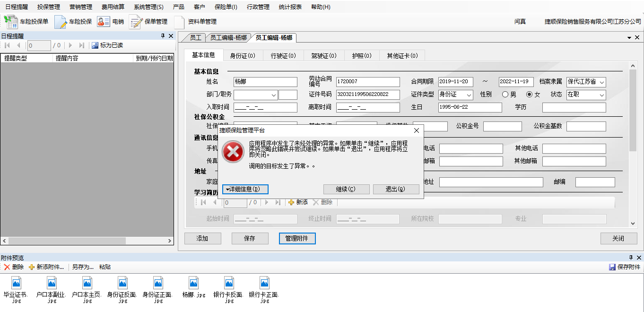Expand 详细信息 in error dialog
This screenshot has height=312, width=644.
tap(245, 189)
